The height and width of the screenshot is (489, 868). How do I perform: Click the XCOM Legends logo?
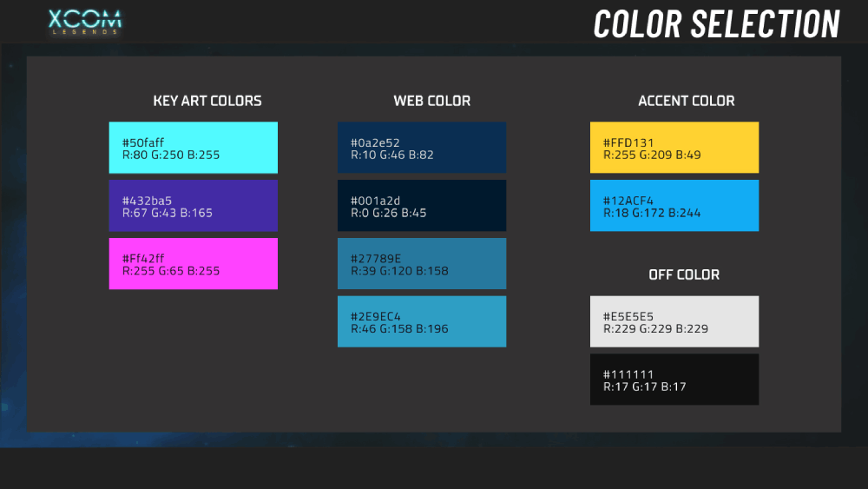[x=85, y=23]
